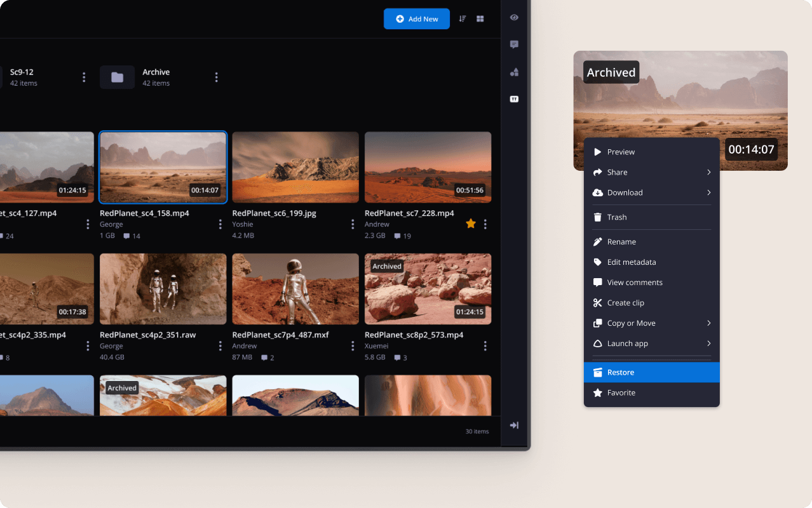Click the sort order icon

tap(463, 19)
